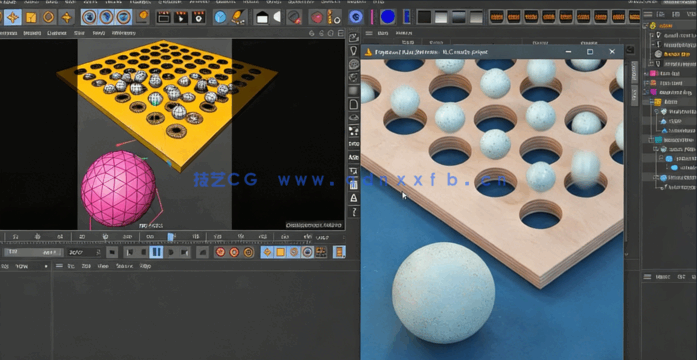Click Render to Picture Viewer clapperboard with play arrow
Viewport: 697px width, 360px height.
(180, 17)
